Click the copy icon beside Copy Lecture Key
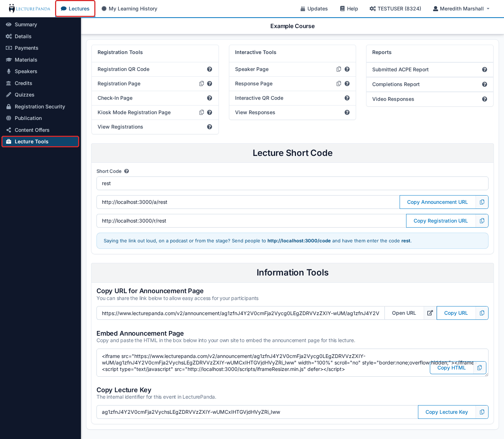Viewport: 504px width, 439px height. click(482, 412)
